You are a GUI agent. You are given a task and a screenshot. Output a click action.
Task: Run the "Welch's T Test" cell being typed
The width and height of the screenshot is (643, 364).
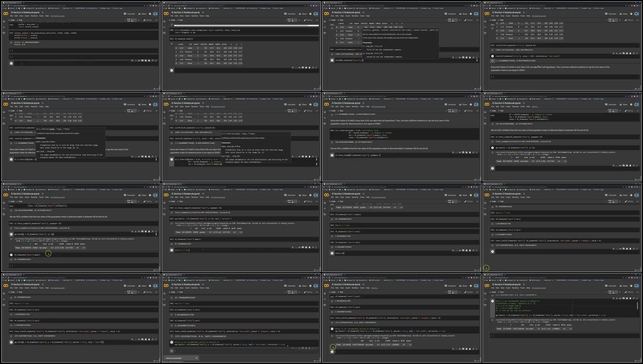(x=172, y=250)
